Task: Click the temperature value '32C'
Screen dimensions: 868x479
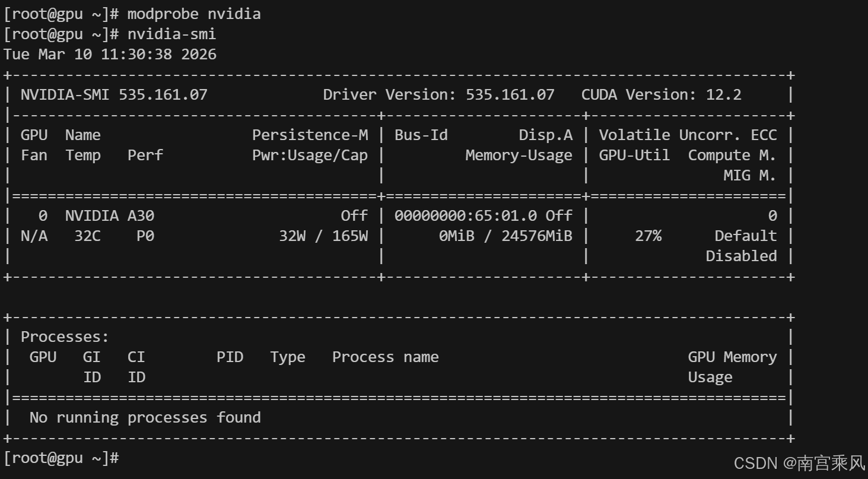Action: (x=87, y=236)
